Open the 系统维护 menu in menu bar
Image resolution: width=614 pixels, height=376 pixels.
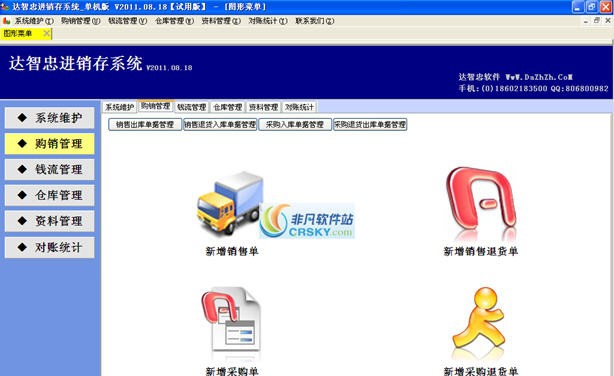34,21
